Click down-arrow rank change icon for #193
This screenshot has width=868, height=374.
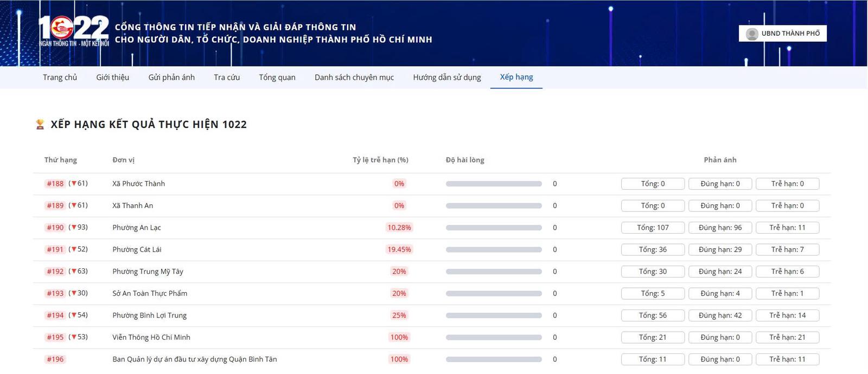(74, 293)
